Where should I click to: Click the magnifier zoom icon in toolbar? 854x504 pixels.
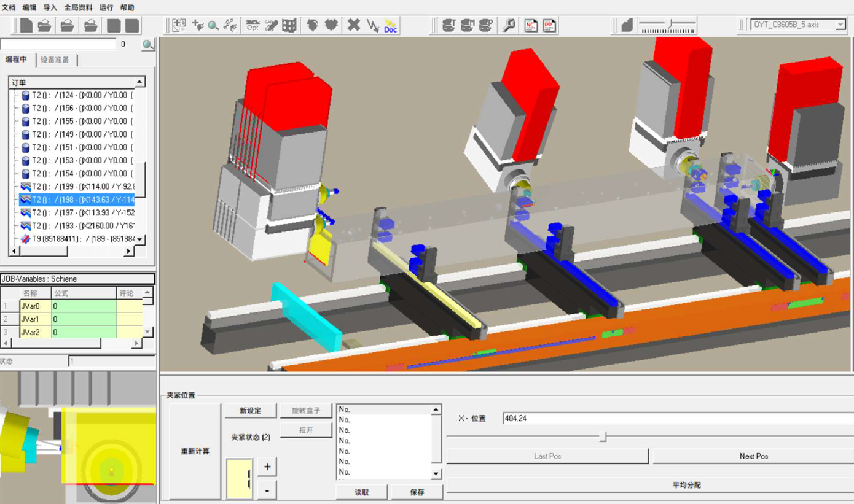point(213,25)
